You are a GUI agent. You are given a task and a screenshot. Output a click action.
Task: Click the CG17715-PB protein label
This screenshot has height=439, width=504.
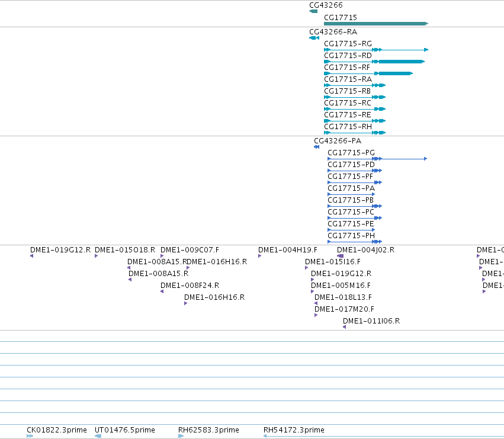pos(351,200)
